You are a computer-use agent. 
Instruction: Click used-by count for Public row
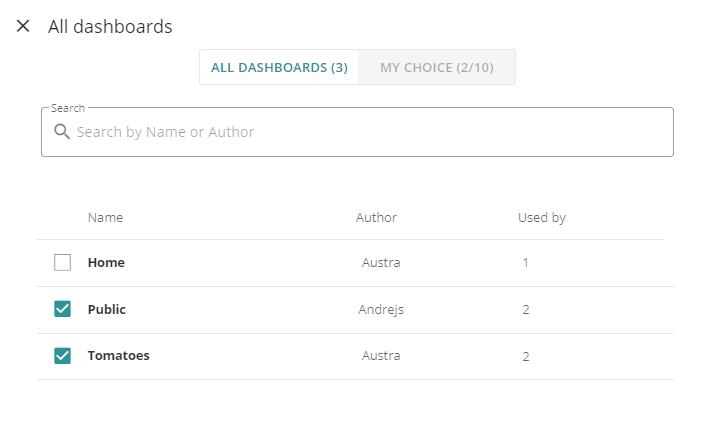click(x=526, y=310)
